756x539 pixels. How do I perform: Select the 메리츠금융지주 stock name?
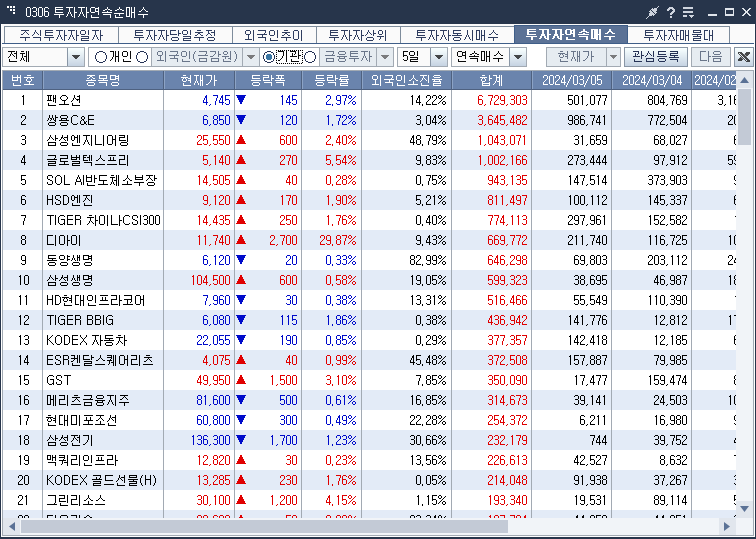click(x=88, y=400)
